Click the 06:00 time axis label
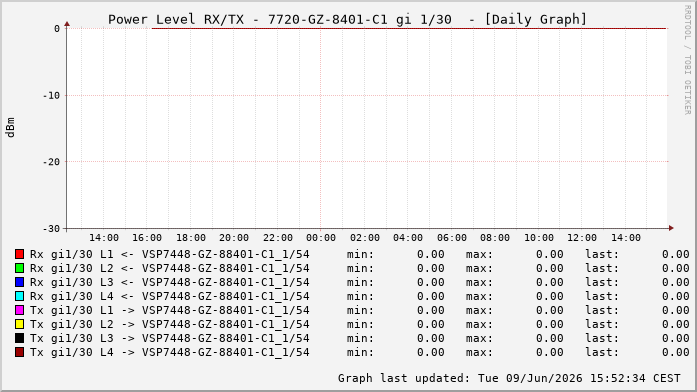This screenshot has width=697, height=392. pyautogui.click(x=452, y=238)
